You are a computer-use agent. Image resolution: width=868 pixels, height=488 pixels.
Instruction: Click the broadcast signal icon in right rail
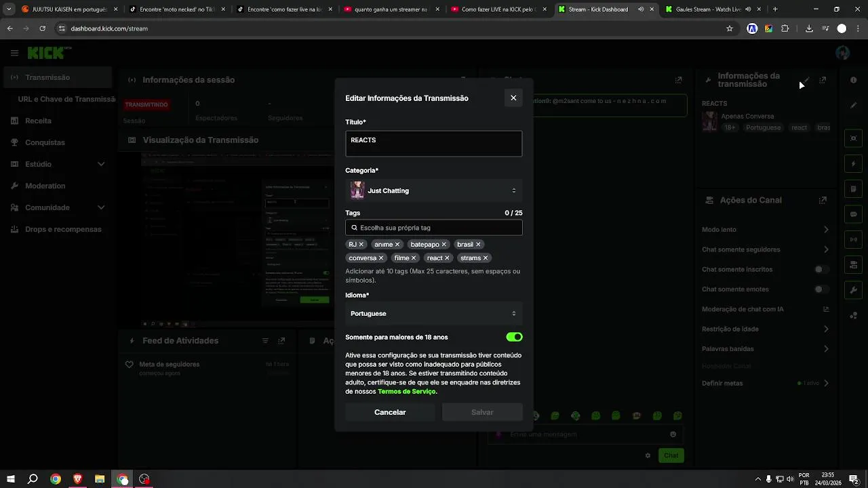click(853, 239)
